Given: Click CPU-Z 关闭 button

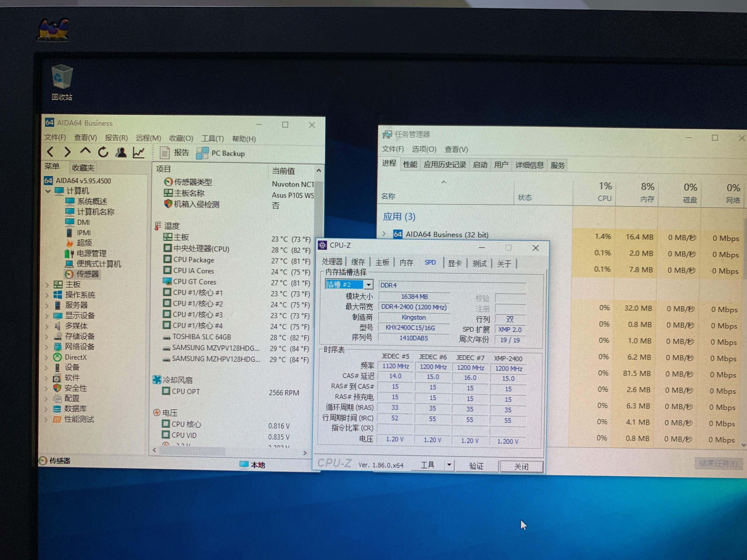Looking at the screenshot, I should tap(521, 466).
